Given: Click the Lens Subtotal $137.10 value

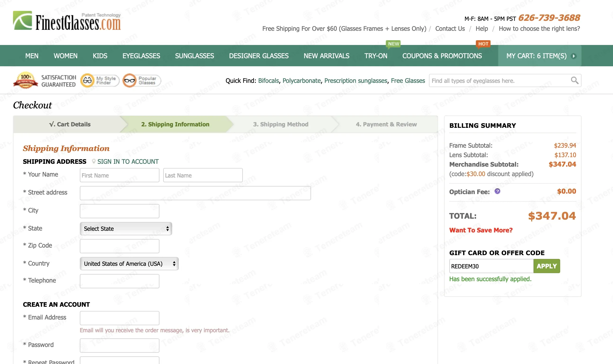Looking at the screenshot, I should [x=565, y=155].
